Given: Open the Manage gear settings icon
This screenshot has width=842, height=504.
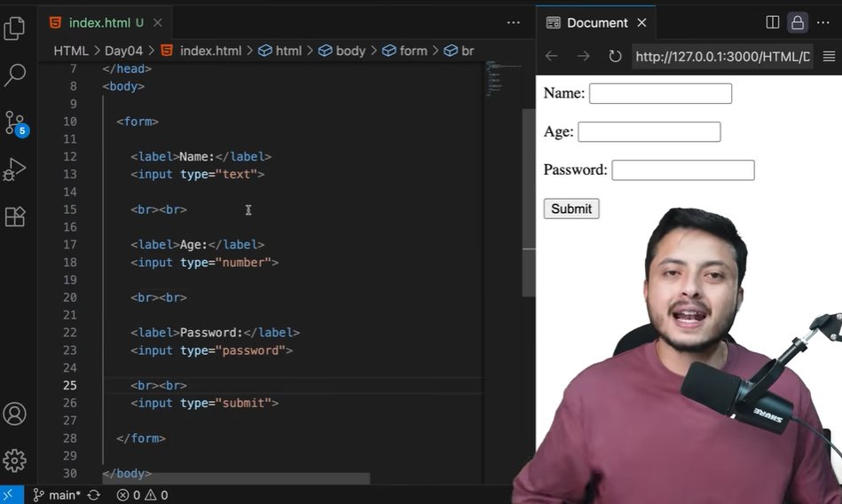Looking at the screenshot, I should coord(15,461).
